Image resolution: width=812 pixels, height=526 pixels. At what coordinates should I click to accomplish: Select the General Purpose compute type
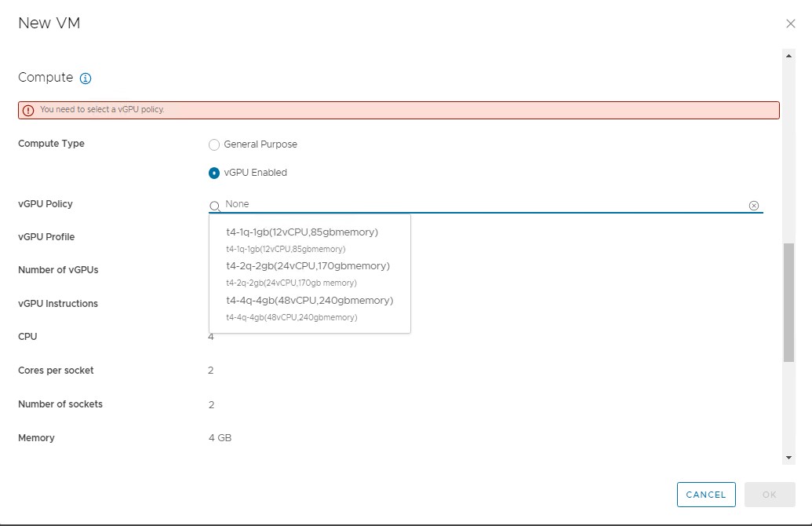pyautogui.click(x=213, y=144)
